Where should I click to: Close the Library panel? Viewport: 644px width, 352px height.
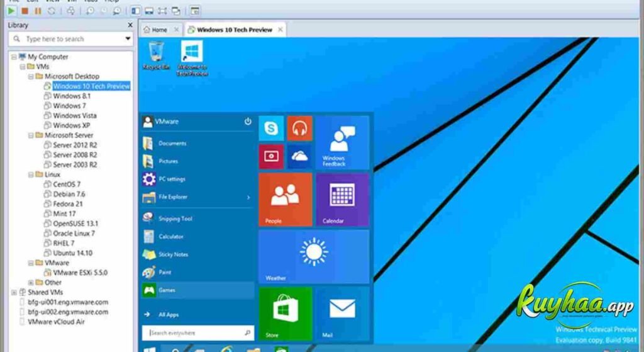tap(130, 25)
